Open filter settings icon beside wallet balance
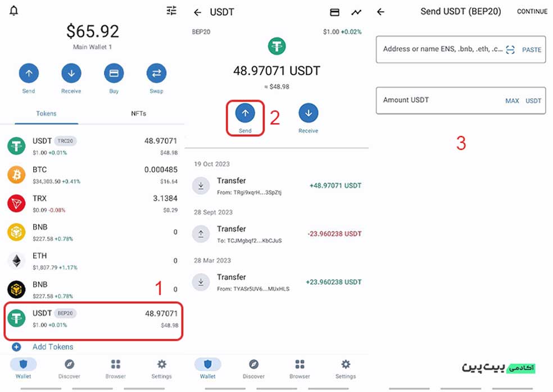Viewport: 553px width, 392px height. pyautogui.click(x=171, y=11)
